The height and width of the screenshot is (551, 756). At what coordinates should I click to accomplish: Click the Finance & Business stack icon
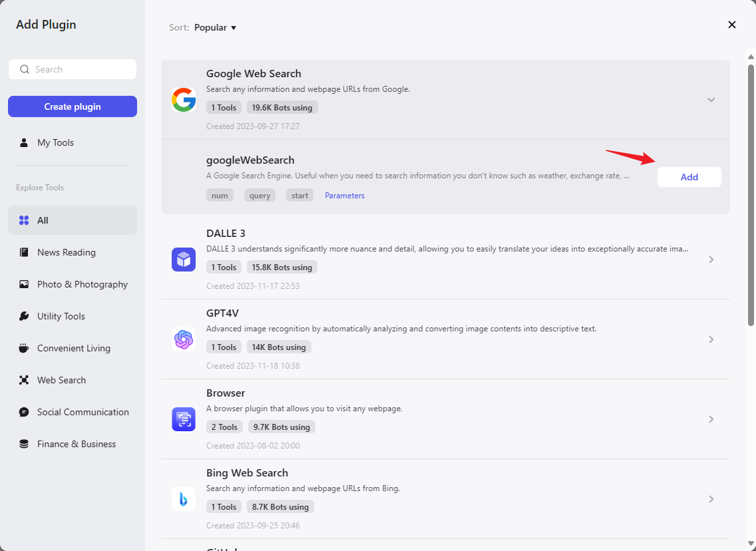[24, 444]
